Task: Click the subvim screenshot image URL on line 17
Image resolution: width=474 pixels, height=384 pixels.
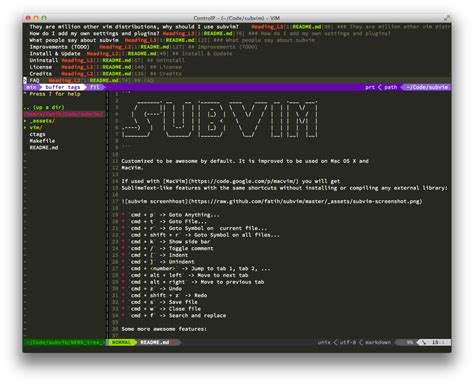Action: 306,201
